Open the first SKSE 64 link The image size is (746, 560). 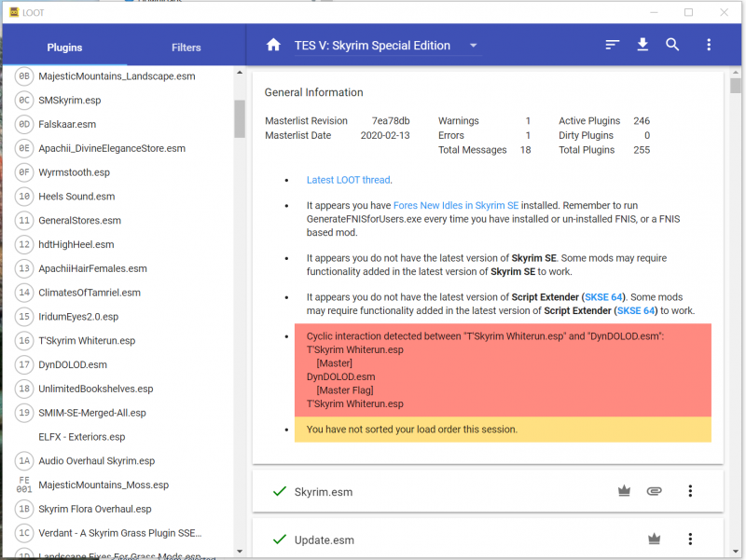tap(603, 297)
